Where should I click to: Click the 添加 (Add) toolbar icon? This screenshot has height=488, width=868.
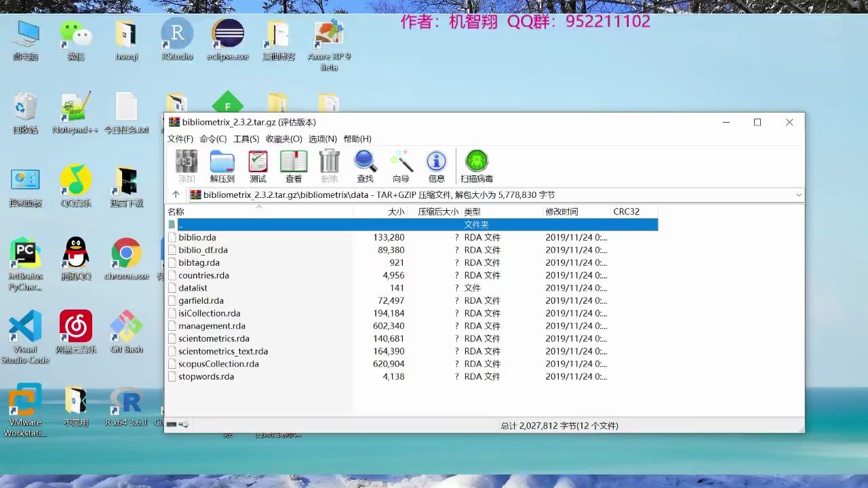pos(186,165)
